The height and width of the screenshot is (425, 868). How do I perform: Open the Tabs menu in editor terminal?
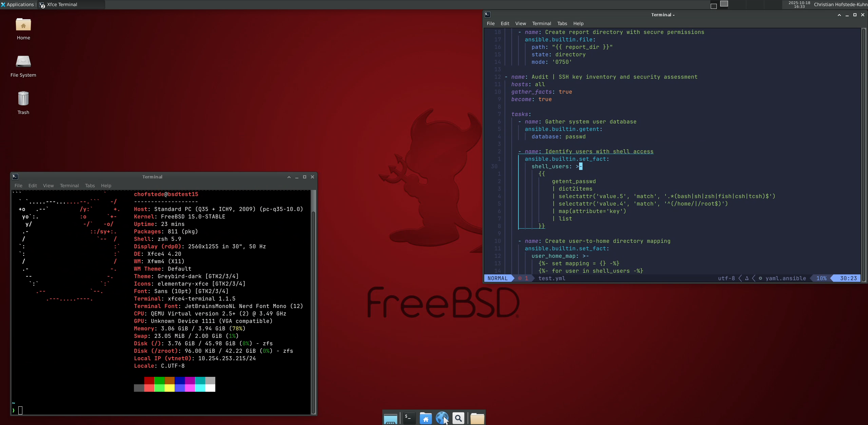562,23
